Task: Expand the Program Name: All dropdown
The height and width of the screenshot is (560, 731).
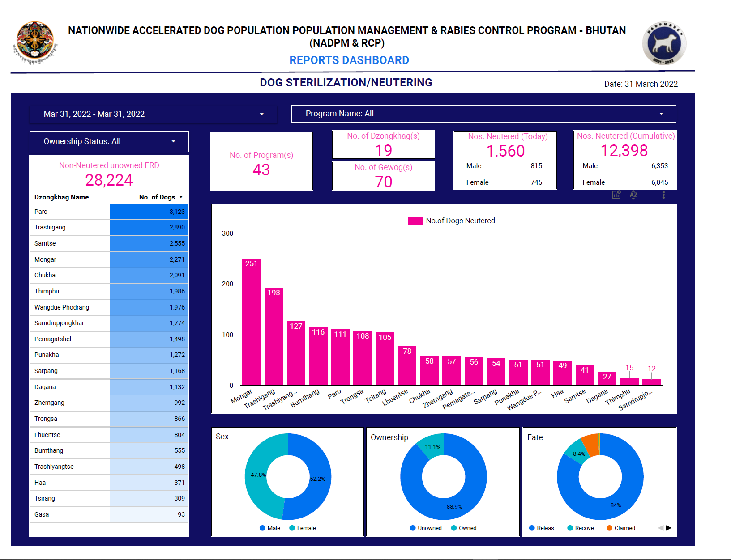Action: [483, 114]
